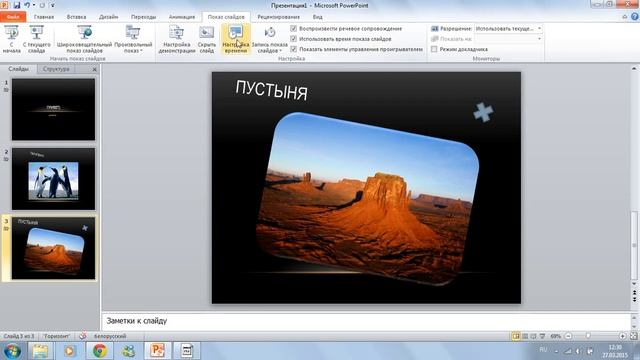Redo action in quick access toolbar

[42, 5]
